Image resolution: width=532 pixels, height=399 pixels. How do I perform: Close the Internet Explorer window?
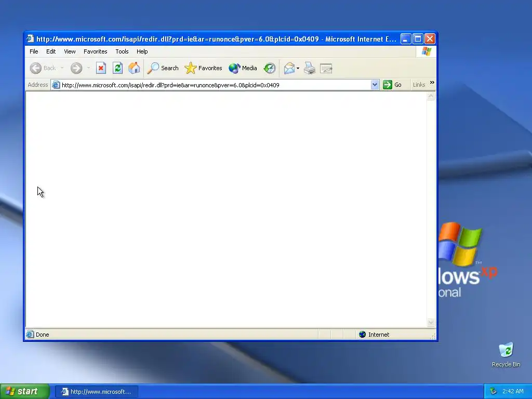click(430, 39)
